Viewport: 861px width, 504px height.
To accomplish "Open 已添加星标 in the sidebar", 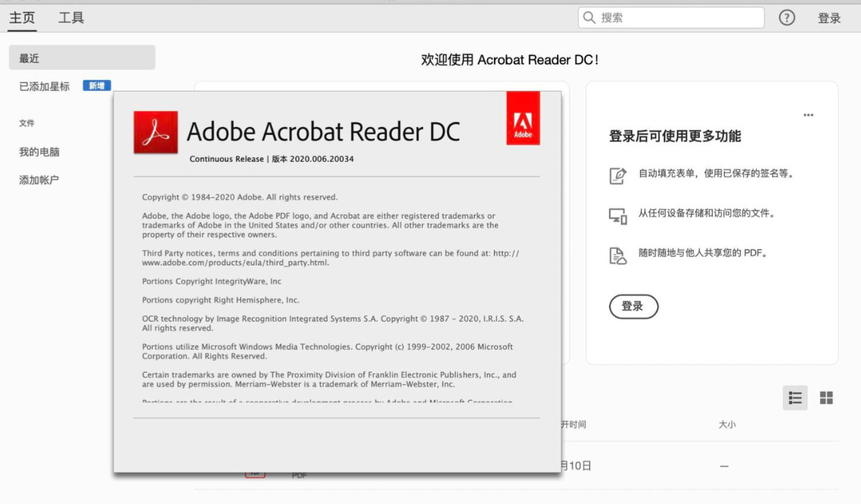I will pyautogui.click(x=44, y=87).
